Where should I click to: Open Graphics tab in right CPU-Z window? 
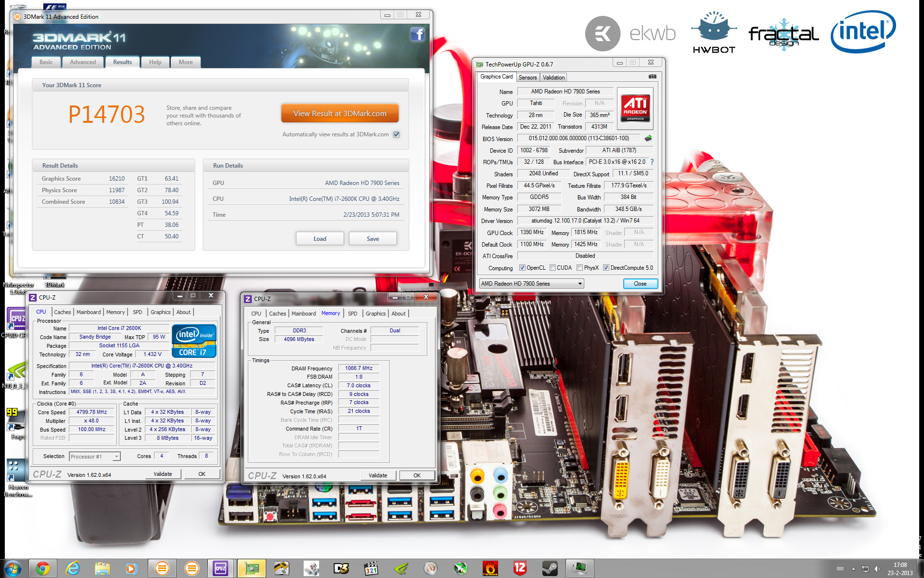click(x=376, y=314)
